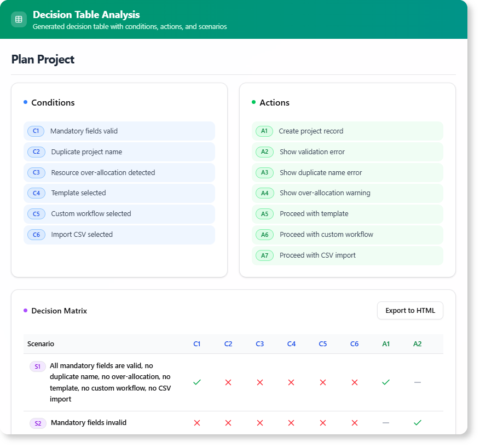The width and height of the screenshot is (480, 448).
Task: Click the Plan Project heading
Action: click(x=42, y=59)
